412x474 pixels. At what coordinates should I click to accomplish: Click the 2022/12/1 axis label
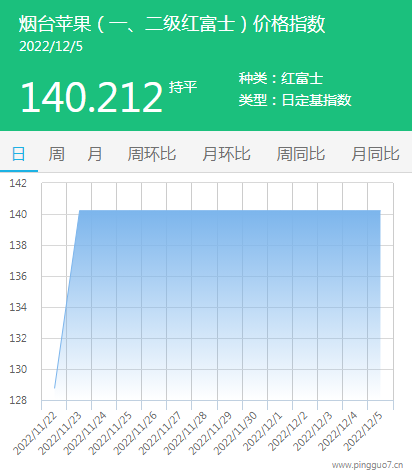(x=262, y=431)
